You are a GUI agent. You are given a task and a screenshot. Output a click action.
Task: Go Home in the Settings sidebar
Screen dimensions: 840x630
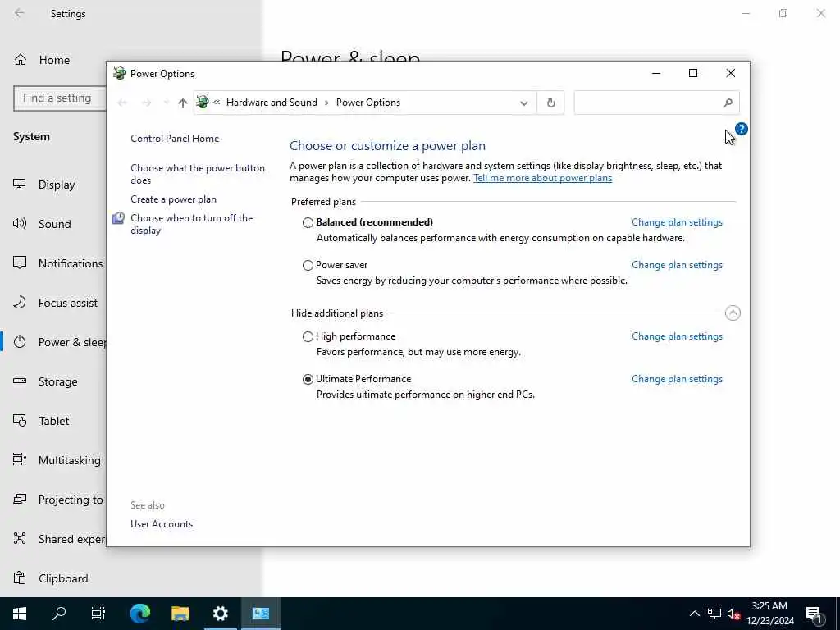pyautogui.click(x=54, y=60)
